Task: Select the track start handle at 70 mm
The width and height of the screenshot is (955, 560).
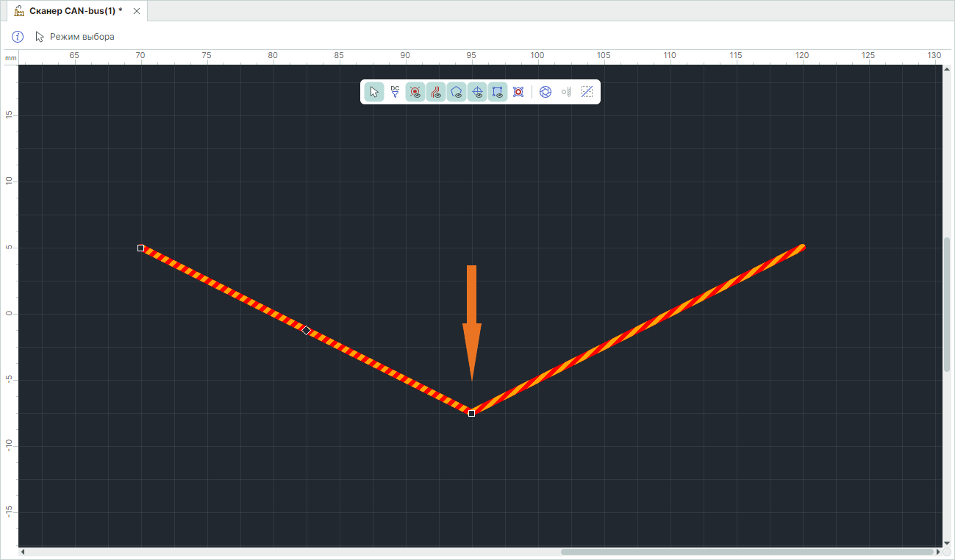Action: (140, 248)
